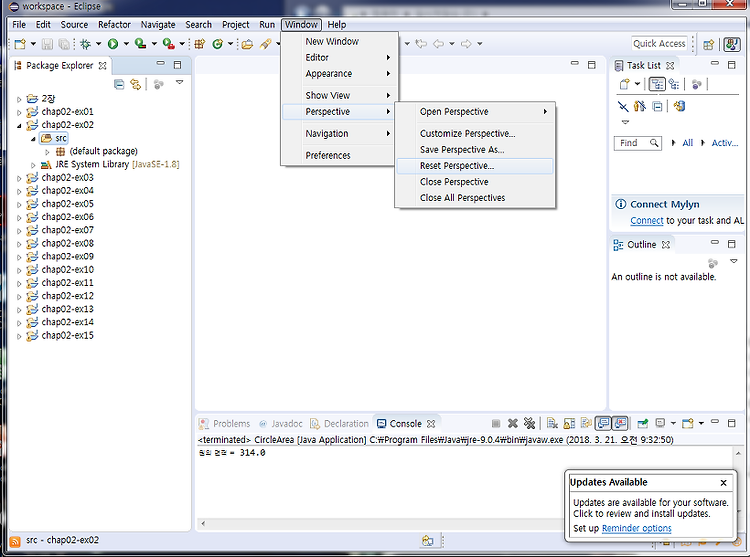Open the New Task dropdown arrow
This screenshot has width=750, height=557.
pos(637,84)
